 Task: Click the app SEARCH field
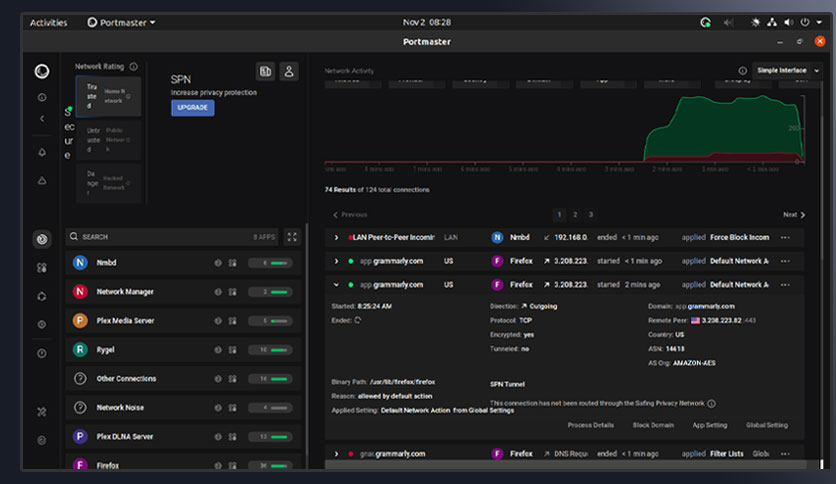[x=172, y=237]
